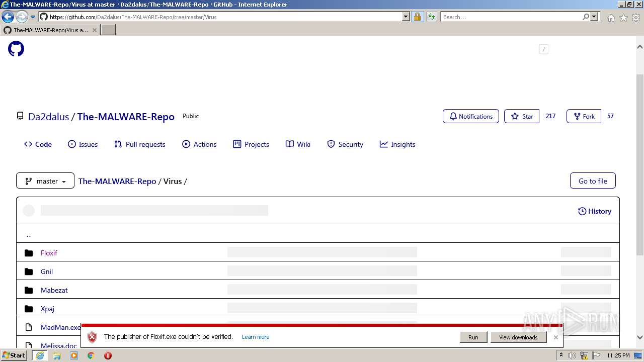Click the Go to file button

[593, 181]
